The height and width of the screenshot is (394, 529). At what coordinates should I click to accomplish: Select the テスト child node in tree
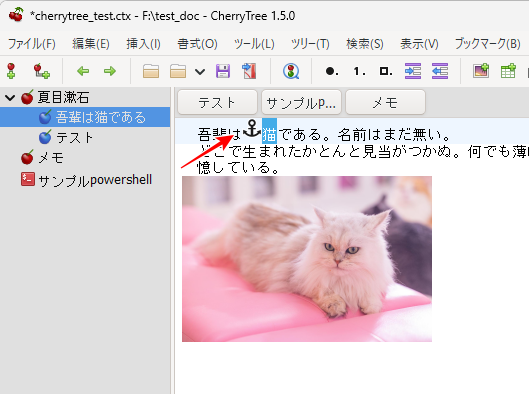coord(74,137)
